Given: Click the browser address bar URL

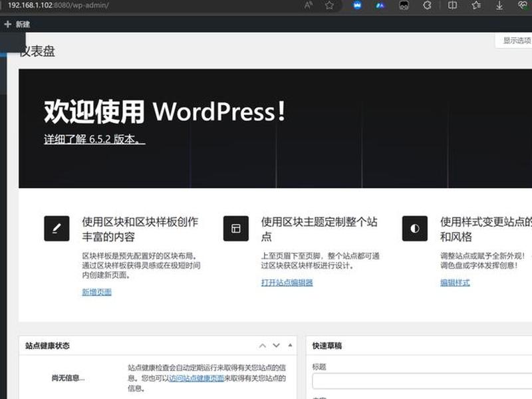Looking at the screenshot, I should pos(59,5).
